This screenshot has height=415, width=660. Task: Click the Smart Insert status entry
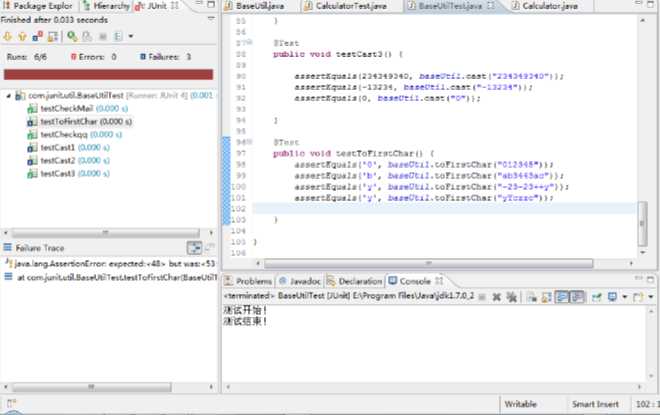coord(595,404)
